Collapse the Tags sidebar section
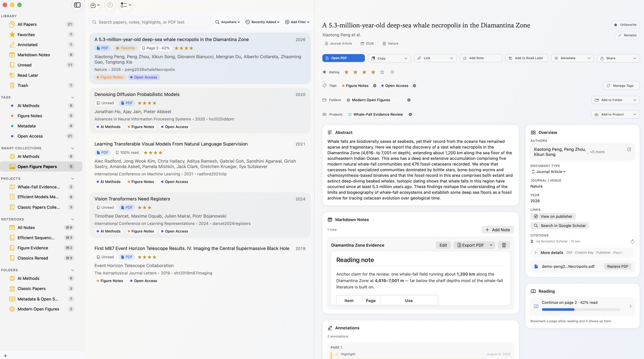 pyautogui.click(x=72, y=98)
